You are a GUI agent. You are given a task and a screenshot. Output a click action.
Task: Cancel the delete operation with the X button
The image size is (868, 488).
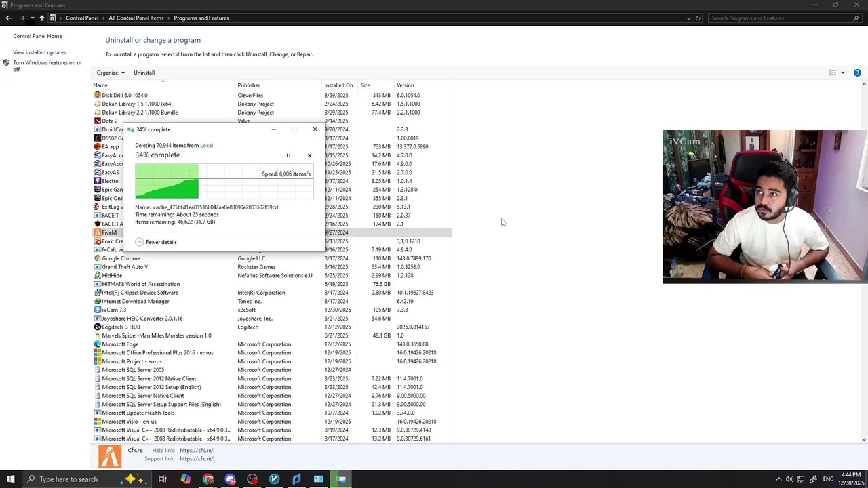pyautogui.click(x=309, y=155)
